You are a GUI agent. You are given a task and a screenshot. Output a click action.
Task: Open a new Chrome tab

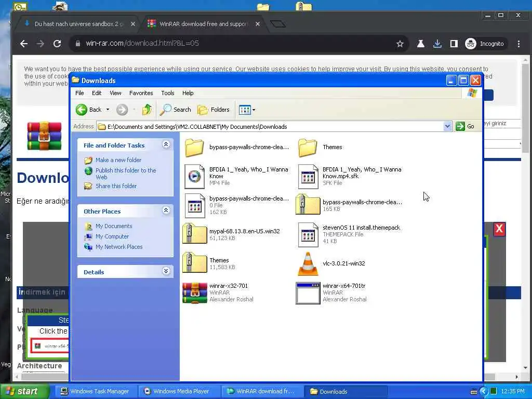click(278, 24)
